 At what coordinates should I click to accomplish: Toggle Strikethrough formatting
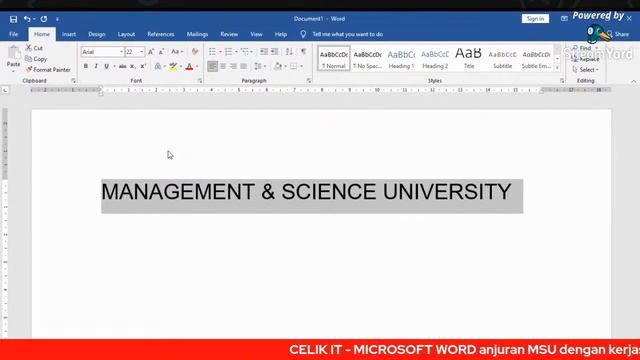[x=122, y=66]
